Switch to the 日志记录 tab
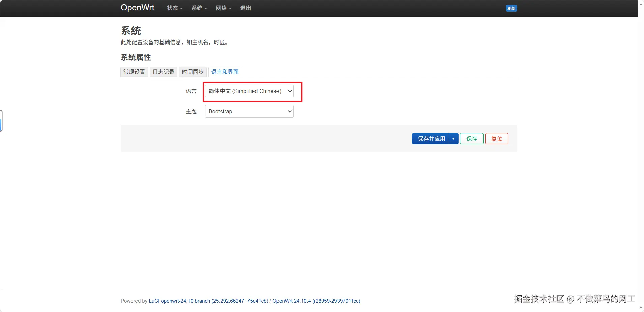 pos(164,72)
